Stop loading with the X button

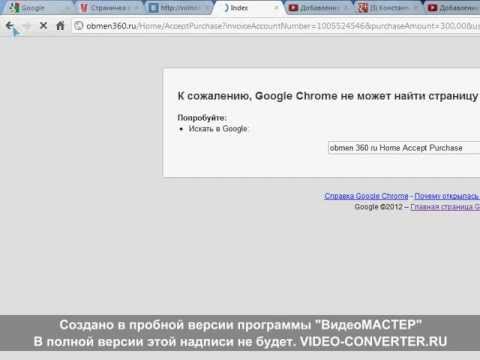click(43, 26)
